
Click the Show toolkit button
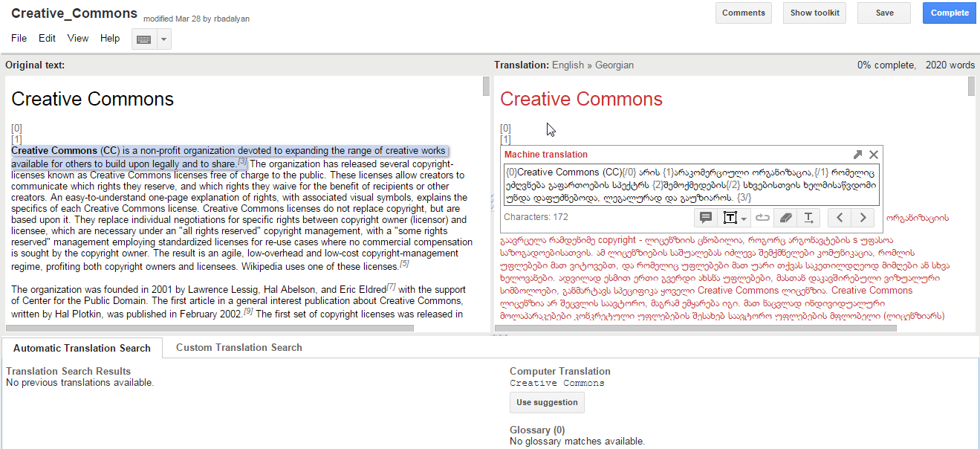coord(814,13)
